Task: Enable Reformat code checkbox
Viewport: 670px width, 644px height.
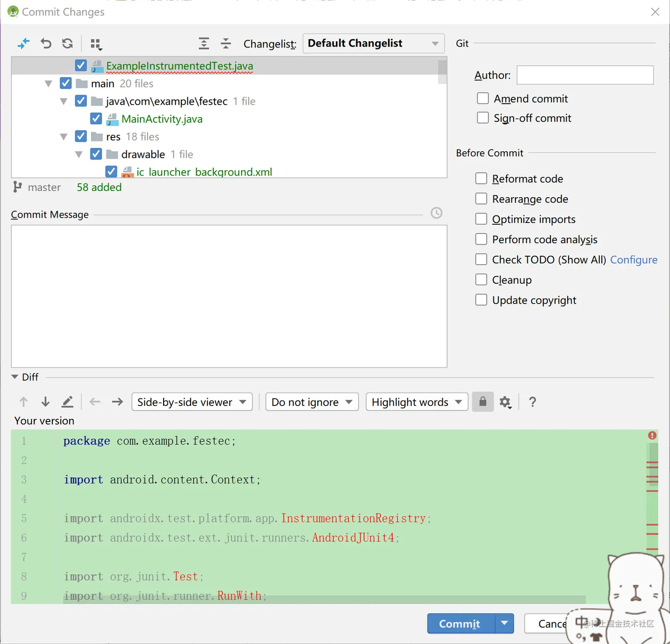Action: click(x=481, y=179)
